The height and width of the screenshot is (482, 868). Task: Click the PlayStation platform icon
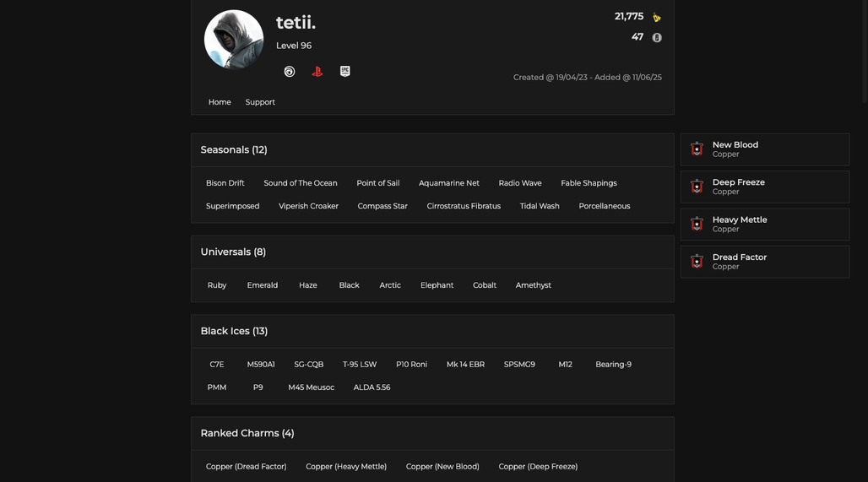pyautogui.click(x=317, y=72)
